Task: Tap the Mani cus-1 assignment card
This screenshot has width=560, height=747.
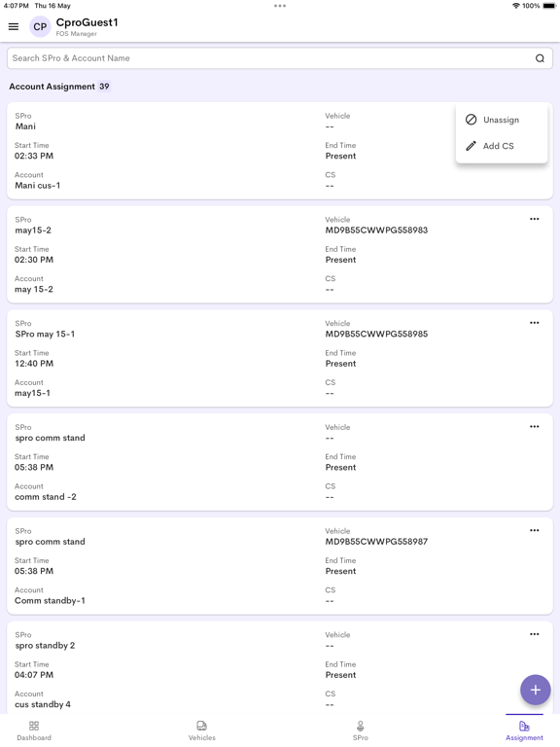Action: tap(280, 151)
